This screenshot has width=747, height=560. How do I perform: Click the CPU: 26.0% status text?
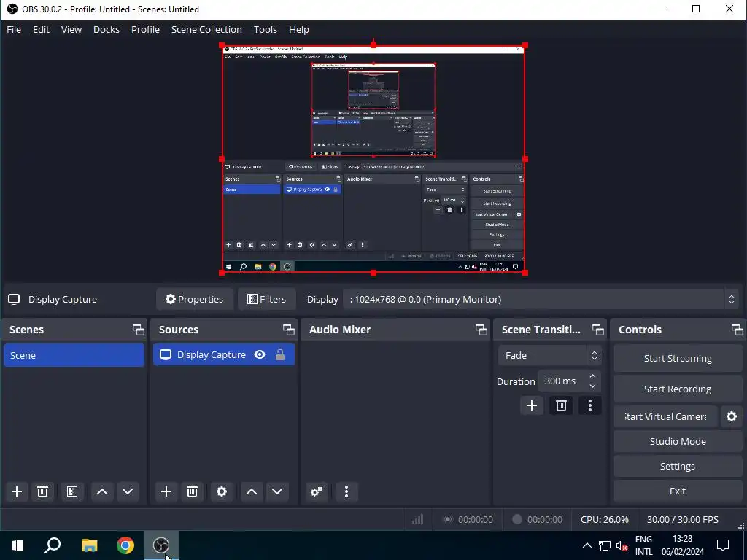pyautogui.click(x=604, y=519)
